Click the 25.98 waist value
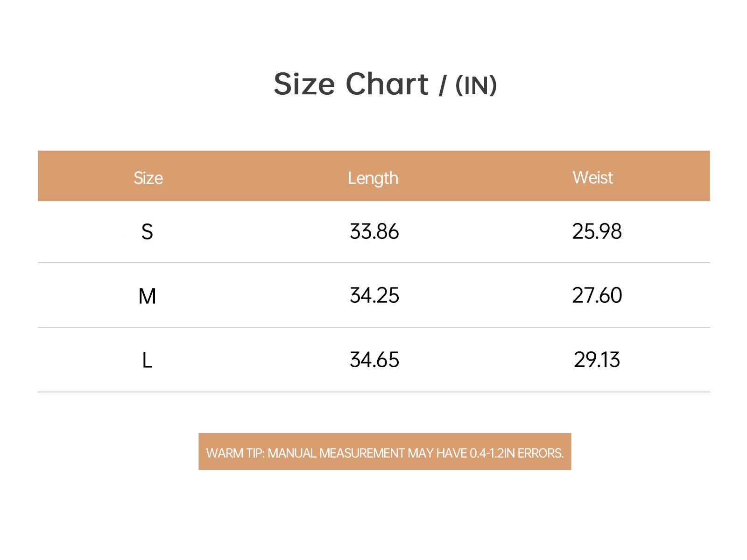The height and width of the screenshot is (560, 747). click(597, 231)
